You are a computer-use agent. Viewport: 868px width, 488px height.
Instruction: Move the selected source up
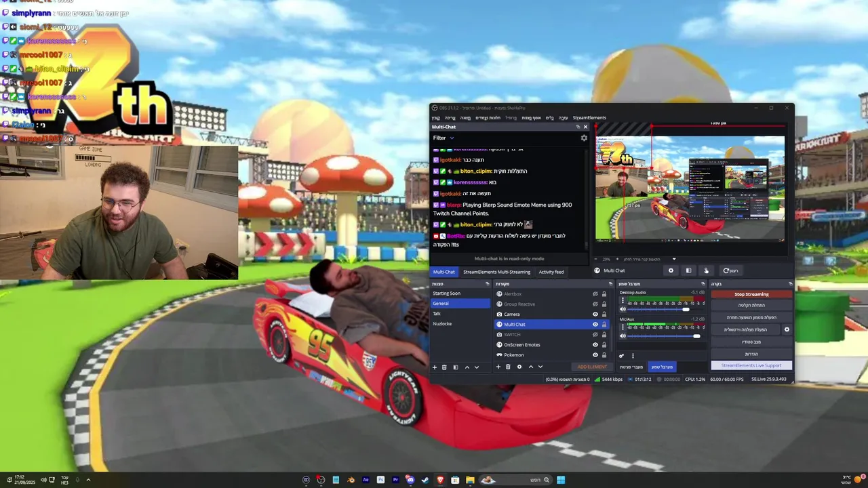click(530, 367)
